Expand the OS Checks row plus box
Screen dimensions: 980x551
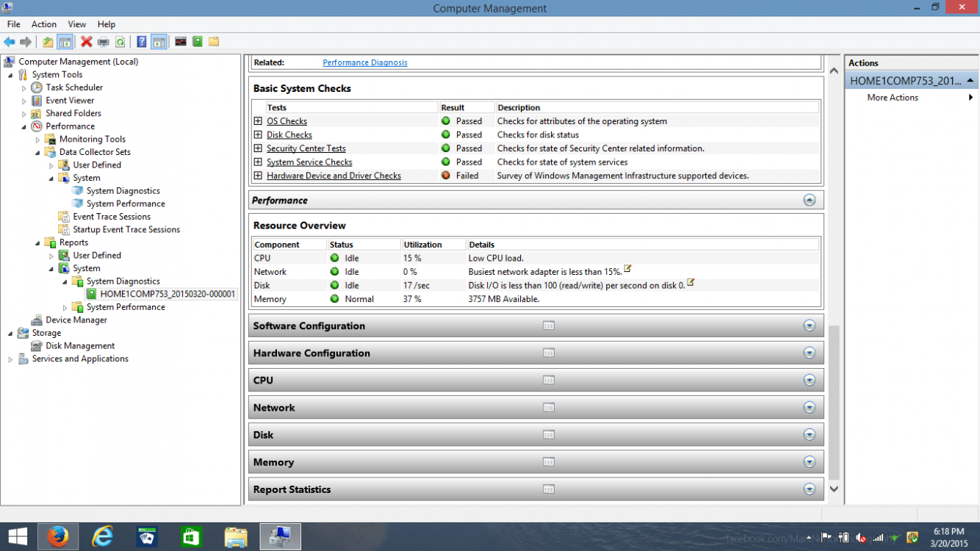pyautogui.click(x=258, y=121)
